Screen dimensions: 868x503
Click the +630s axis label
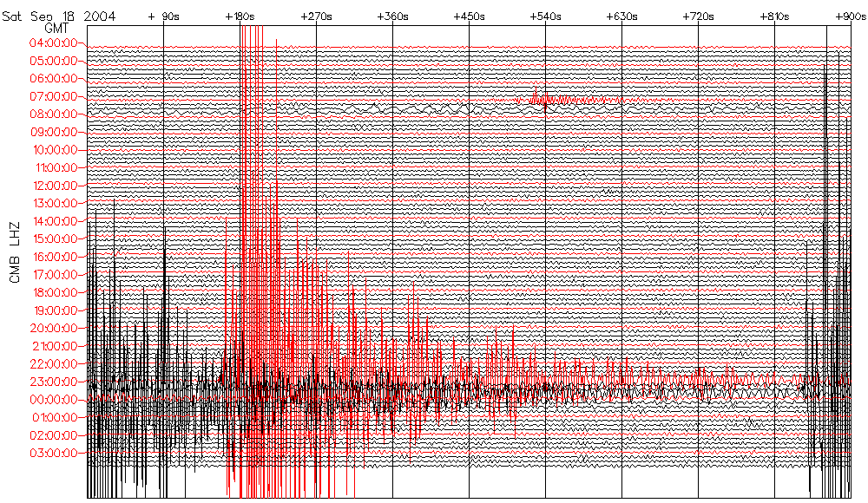point(622,16)
